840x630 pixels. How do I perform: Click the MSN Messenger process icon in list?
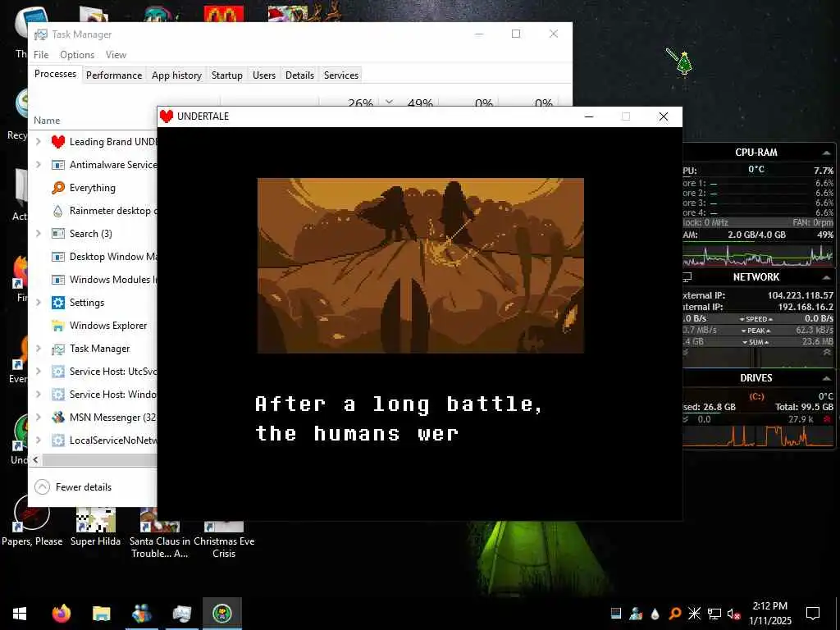(x=58, y=418)
